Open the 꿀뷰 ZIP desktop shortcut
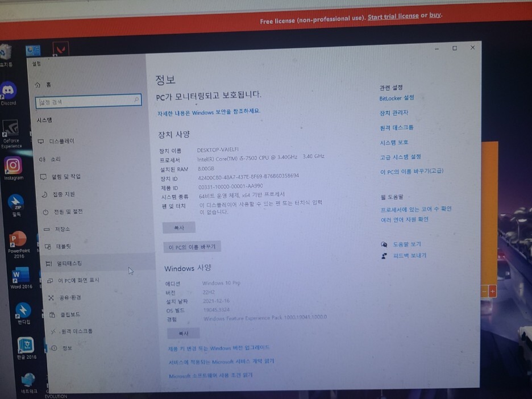The height and width of the screenshot is (399, 532). (16, 206)
